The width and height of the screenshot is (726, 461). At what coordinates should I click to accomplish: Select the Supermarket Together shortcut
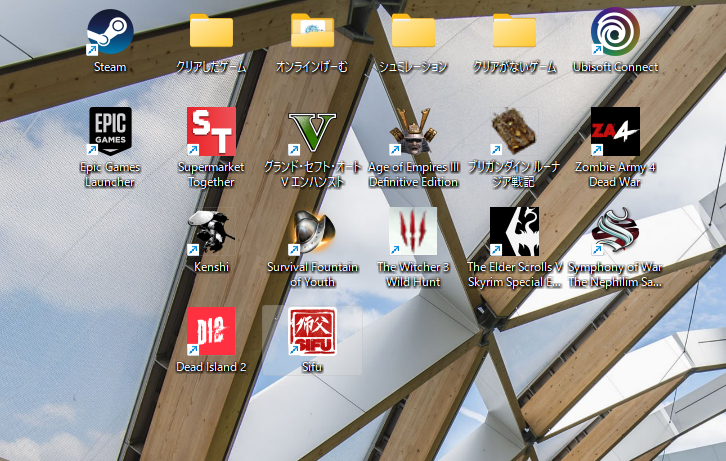211,131
